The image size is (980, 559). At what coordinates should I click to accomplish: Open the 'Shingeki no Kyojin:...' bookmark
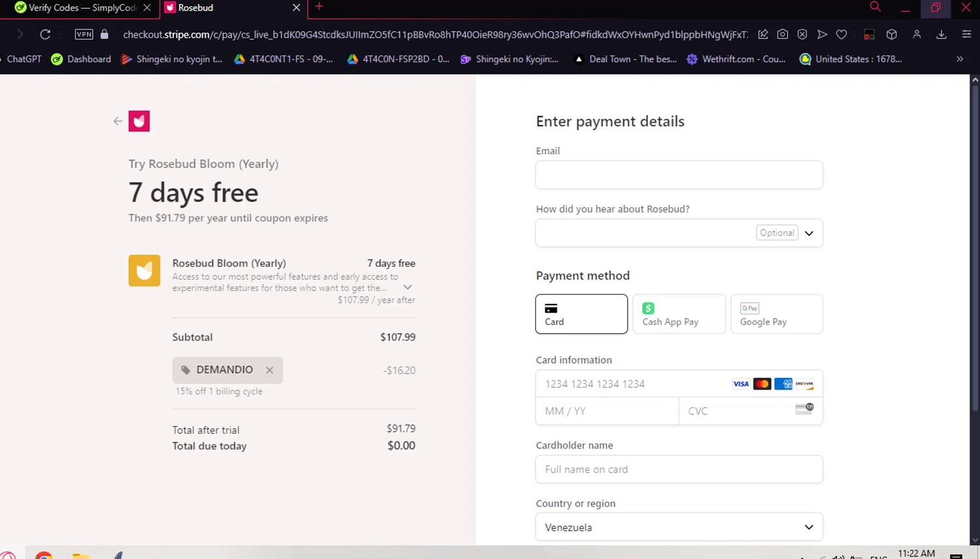510,59
